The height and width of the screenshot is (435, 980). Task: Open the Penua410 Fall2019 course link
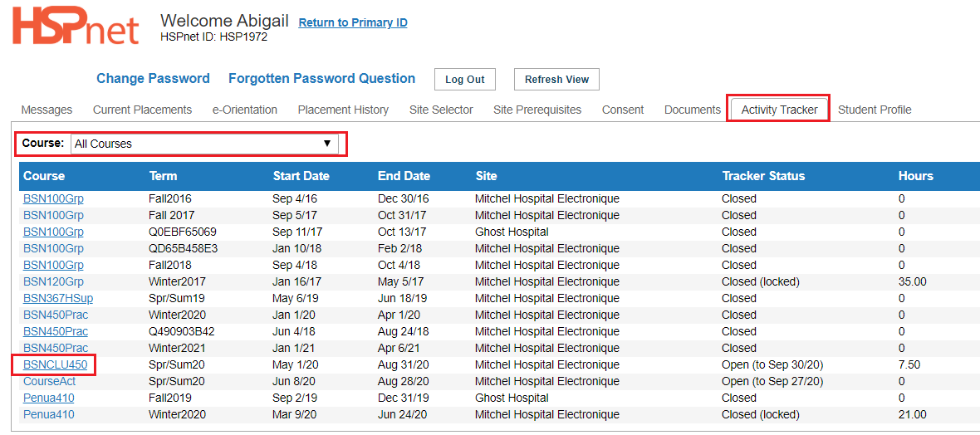point(49,398)
